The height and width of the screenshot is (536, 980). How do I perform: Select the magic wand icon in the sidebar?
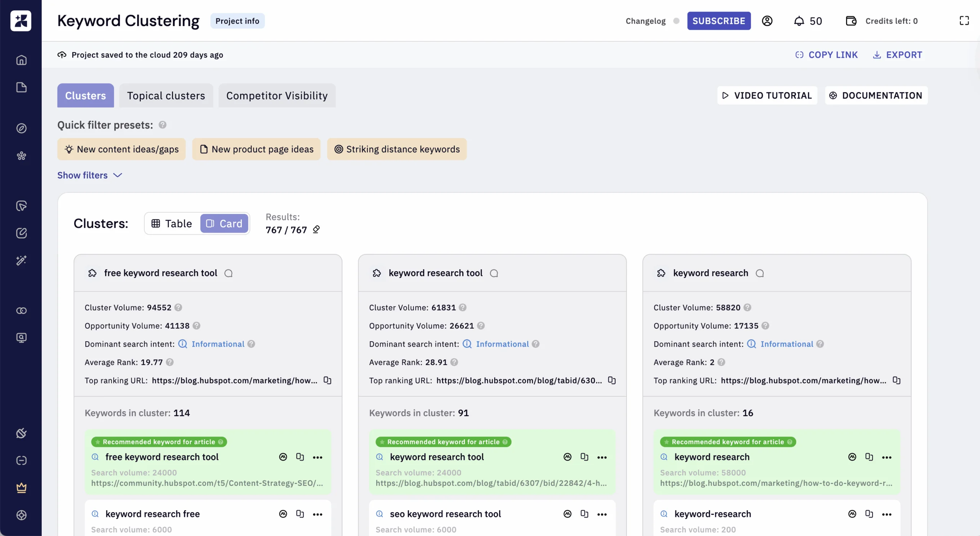21,261
